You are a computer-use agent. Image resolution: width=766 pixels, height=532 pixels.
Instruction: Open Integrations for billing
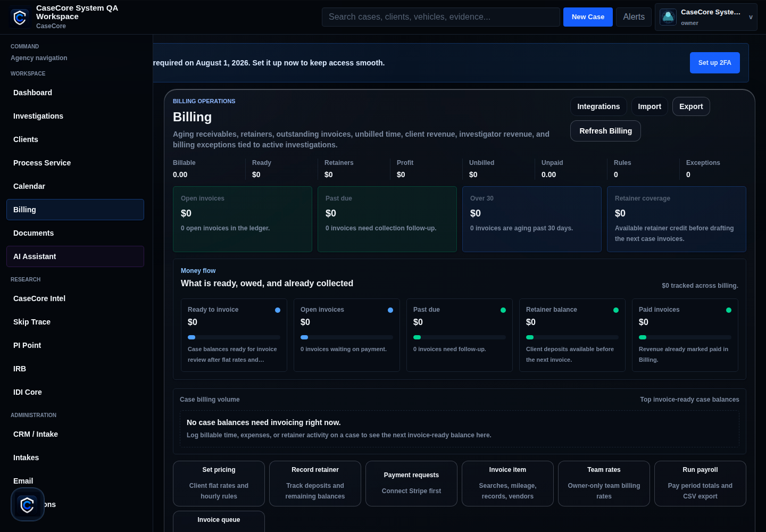coord(598,106)
